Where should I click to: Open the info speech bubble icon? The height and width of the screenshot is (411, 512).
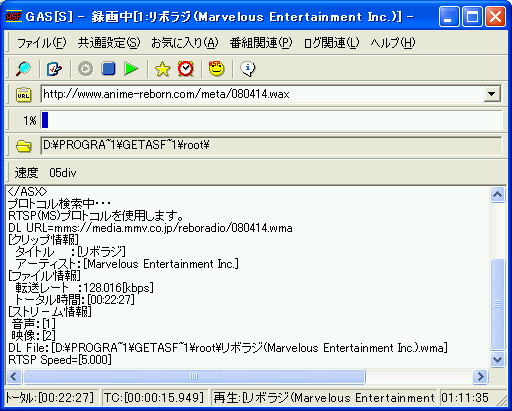(247, 69)
